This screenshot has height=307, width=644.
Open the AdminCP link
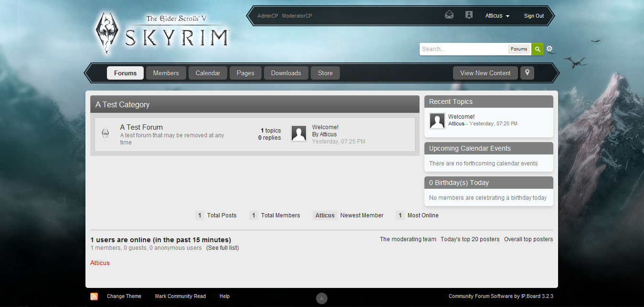(268, 16)
